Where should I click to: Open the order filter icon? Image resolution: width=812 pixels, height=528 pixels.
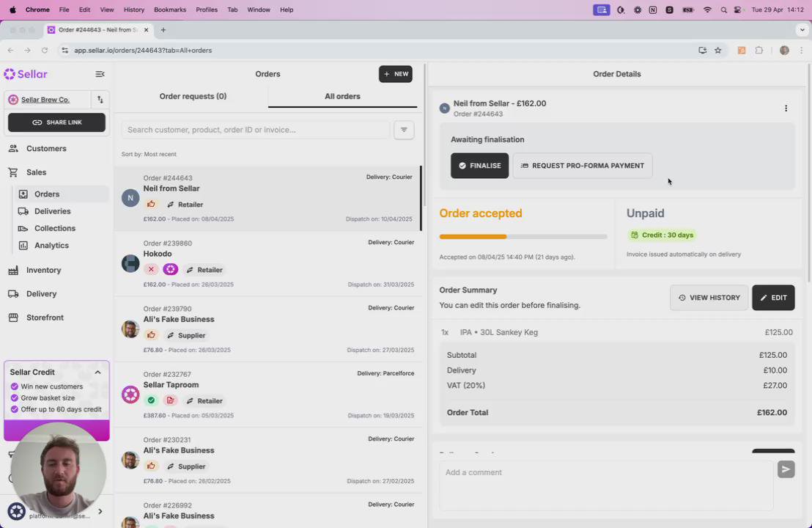[404, 130]
